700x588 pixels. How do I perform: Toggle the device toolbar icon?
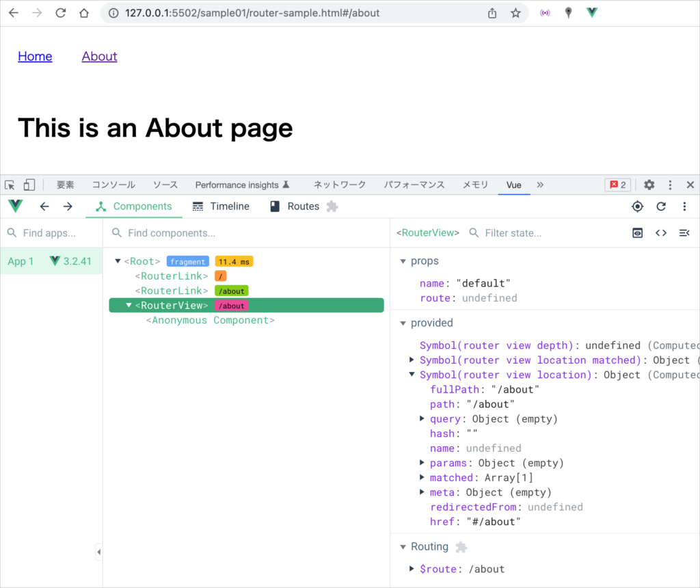click(x=29, y=185)
